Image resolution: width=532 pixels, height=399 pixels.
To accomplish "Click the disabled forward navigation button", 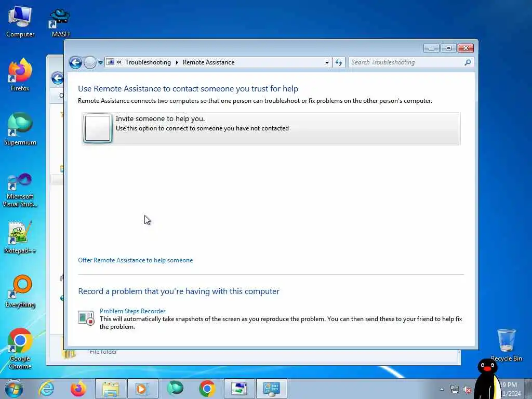I will pyautogui.click(x=90, y=62).
